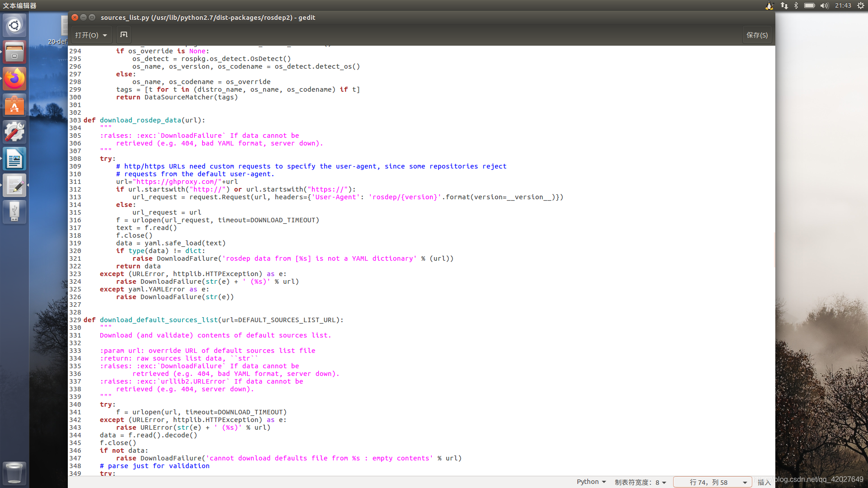
Task: Open System Settings wrench icon
Action: pos(14,132)
